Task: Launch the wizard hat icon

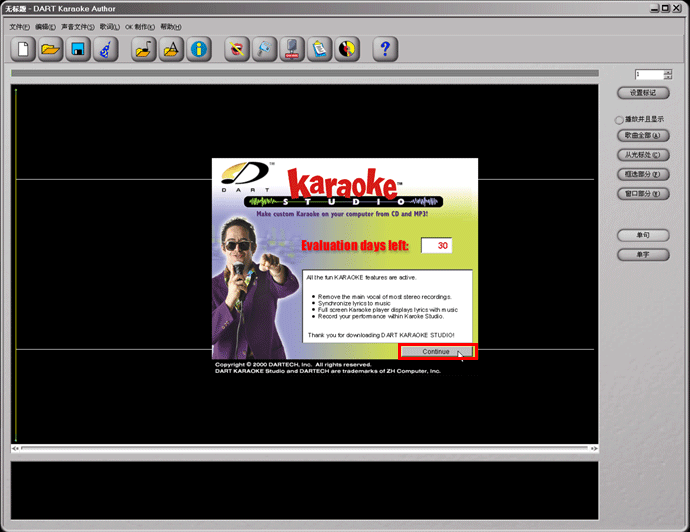Action: pyautogui.click(x=106, y=49)
